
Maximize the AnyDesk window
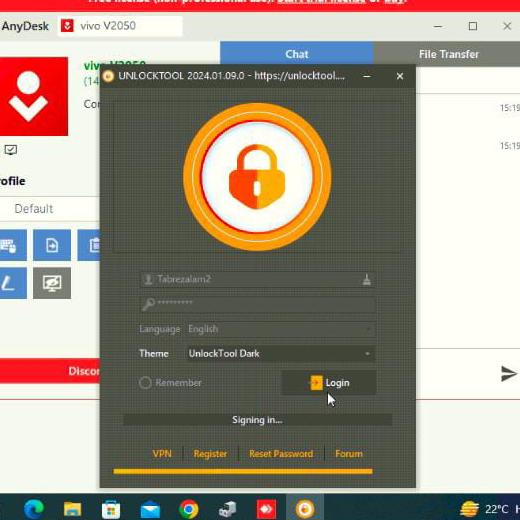pos(473,26)
